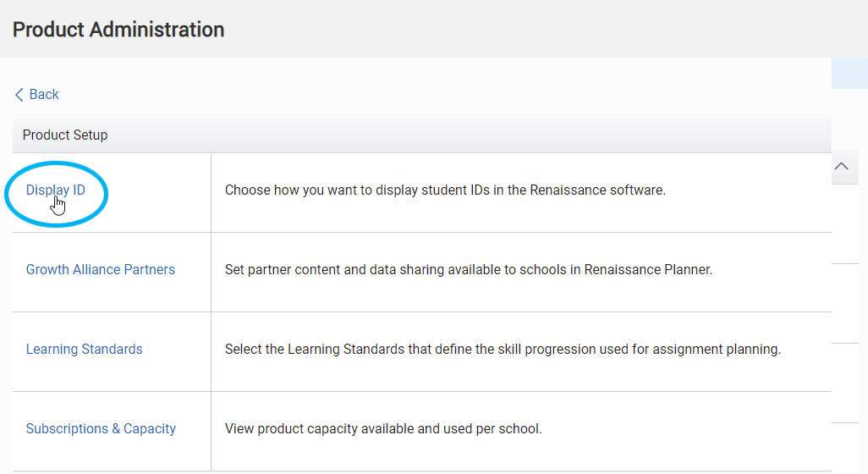Screen dimensions: 868x474
Task: Click the light blue box at top right
Action: click(849, 73)
